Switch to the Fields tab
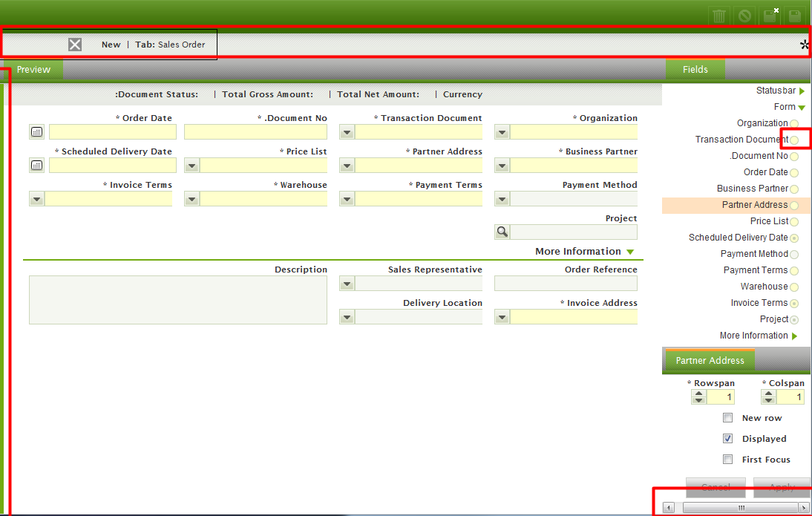Image resolution: width=812 pixels, height=516 pixels. tap(695, 70)
